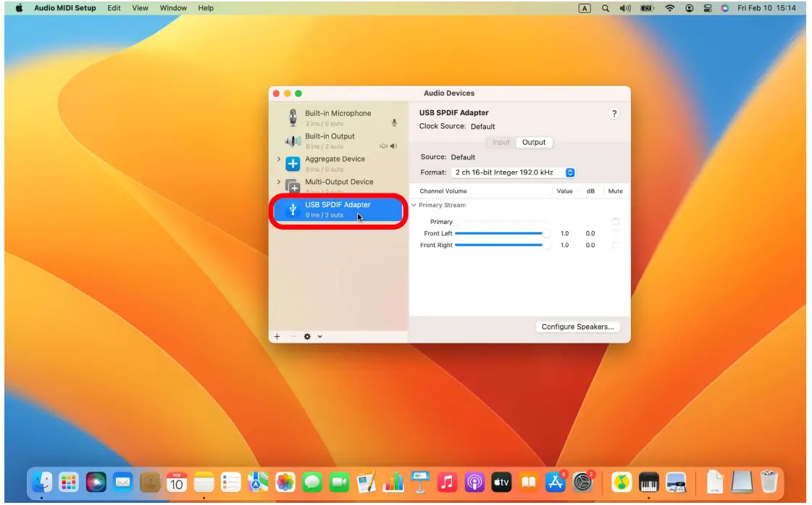Open the Format pop-up menu

(513, 172)
